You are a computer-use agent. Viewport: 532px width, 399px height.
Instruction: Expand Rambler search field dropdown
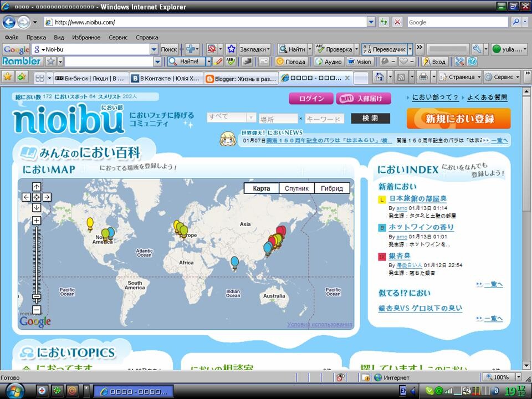pyautogui.click(x=157, y=62)
